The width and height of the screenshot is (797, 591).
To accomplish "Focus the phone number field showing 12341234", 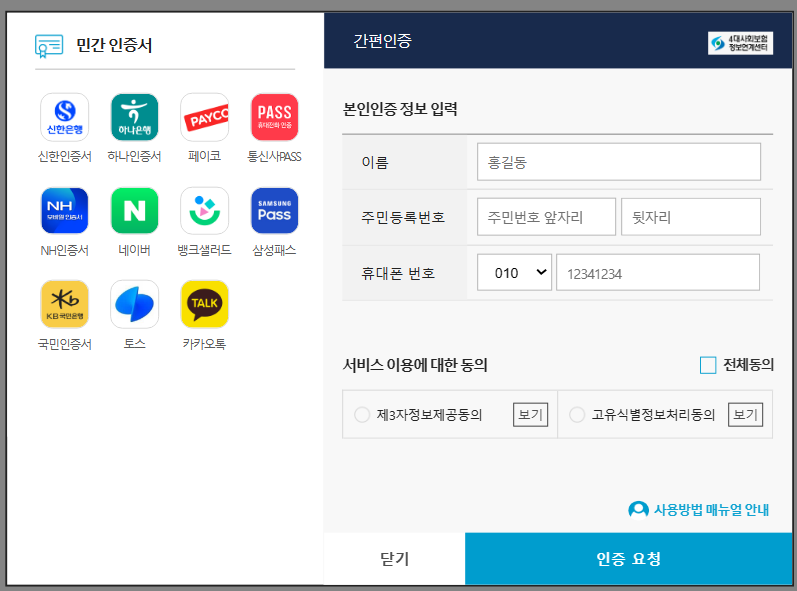I will click(x=658, y=272).
